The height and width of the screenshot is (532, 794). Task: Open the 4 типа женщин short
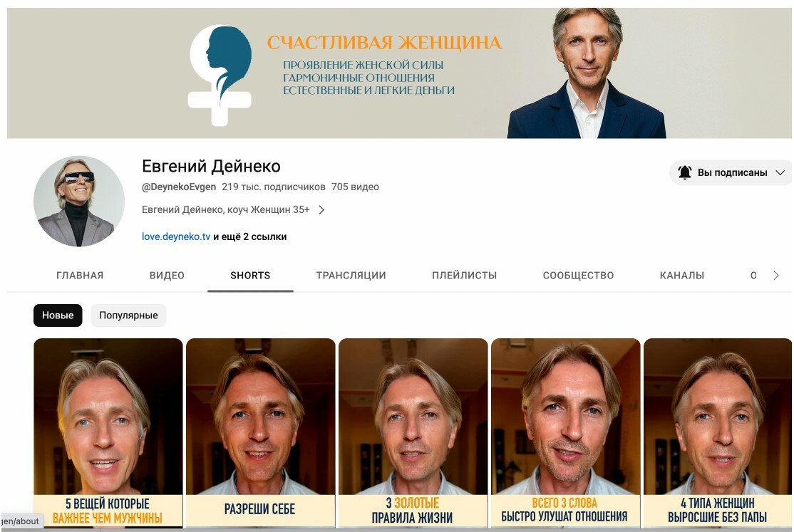[x=717, y=433]
